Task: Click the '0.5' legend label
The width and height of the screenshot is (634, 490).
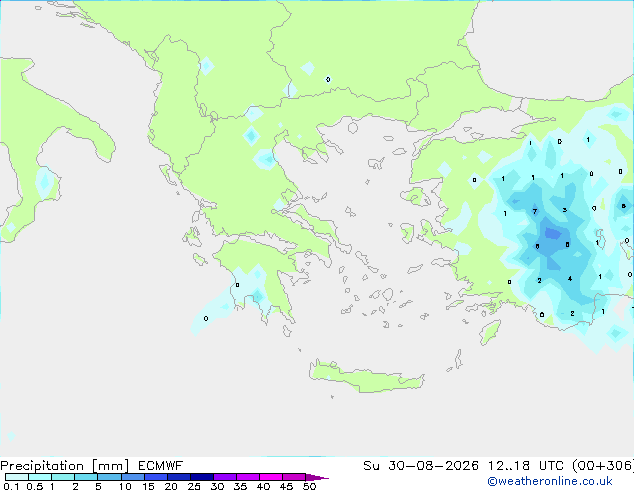Action: tap(34, 486)
